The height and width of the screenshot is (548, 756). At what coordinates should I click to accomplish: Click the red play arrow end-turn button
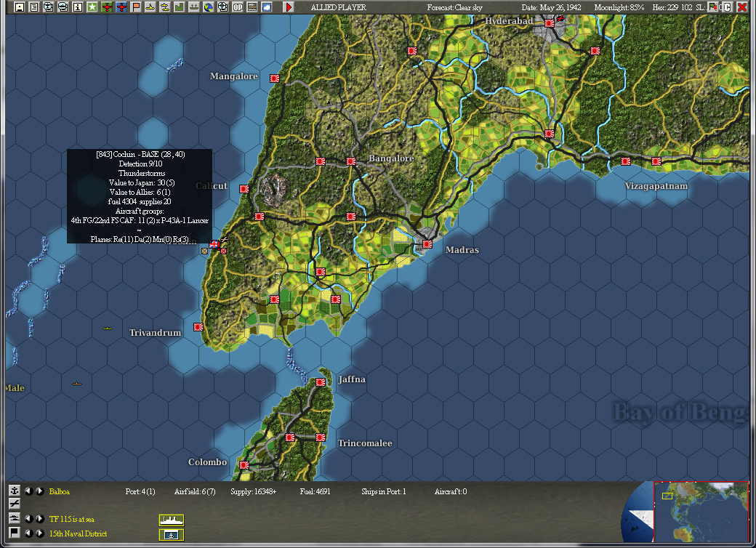(x=289, y=7)
